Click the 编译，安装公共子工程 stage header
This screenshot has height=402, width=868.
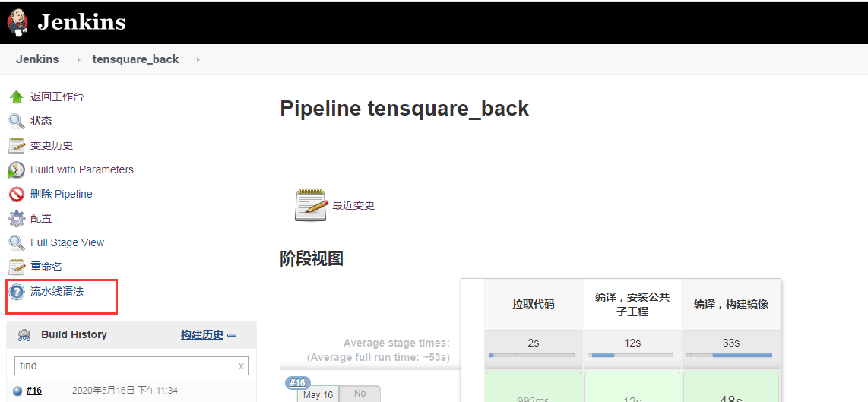pos(632,304)
